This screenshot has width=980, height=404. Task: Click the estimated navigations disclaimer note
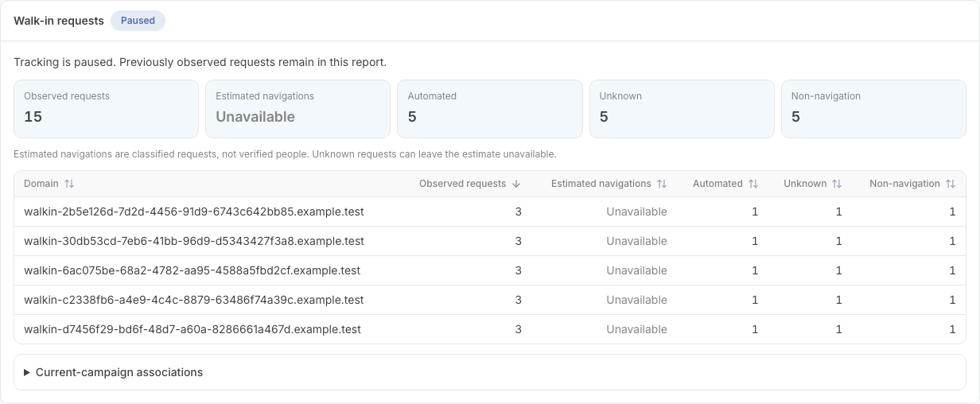click(285, 154)
